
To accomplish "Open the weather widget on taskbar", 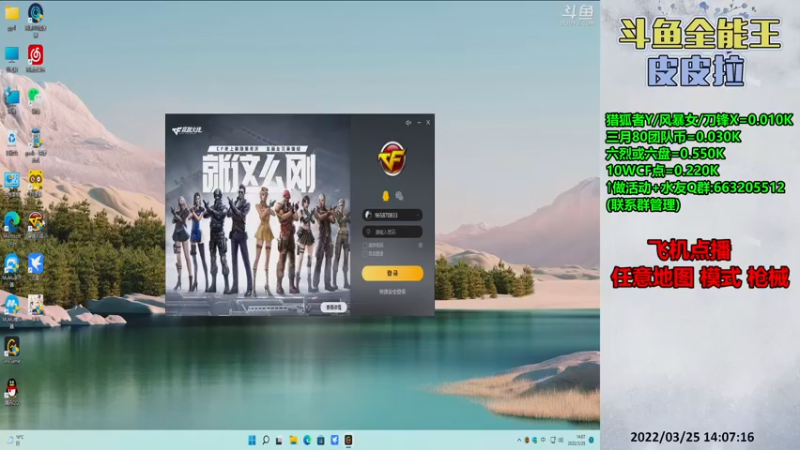I will click(15, 440).
